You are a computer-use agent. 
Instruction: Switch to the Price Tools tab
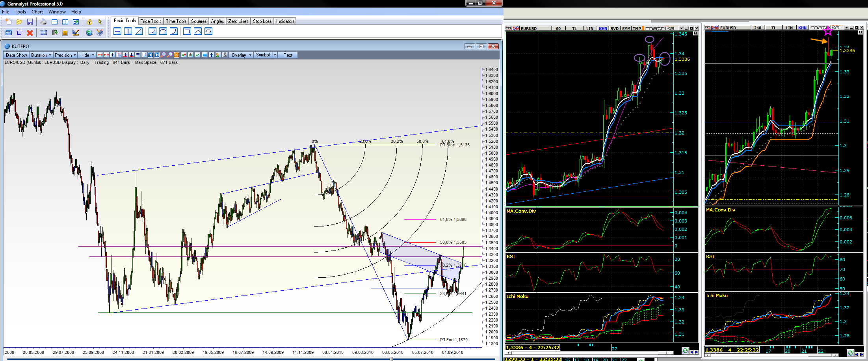151,21
